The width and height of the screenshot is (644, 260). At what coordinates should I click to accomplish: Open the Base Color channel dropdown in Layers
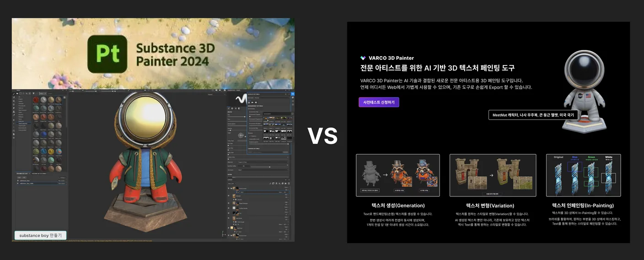pos(232,184)
